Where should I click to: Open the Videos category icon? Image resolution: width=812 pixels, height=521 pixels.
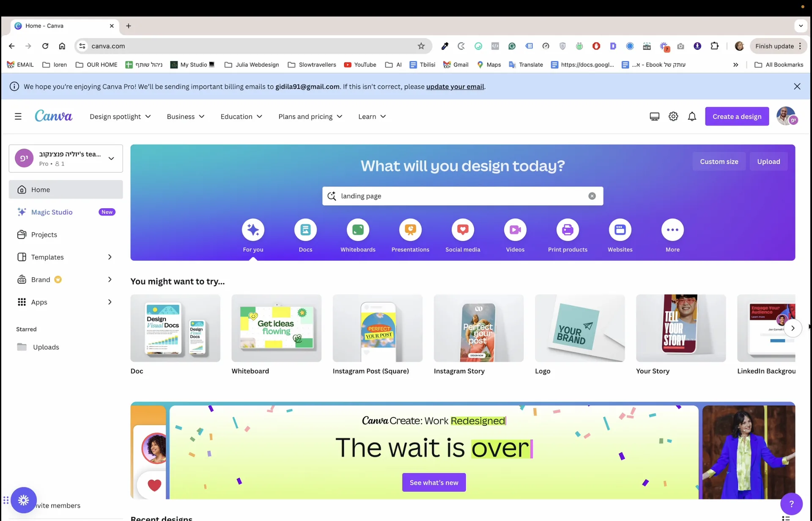[515, 230]
